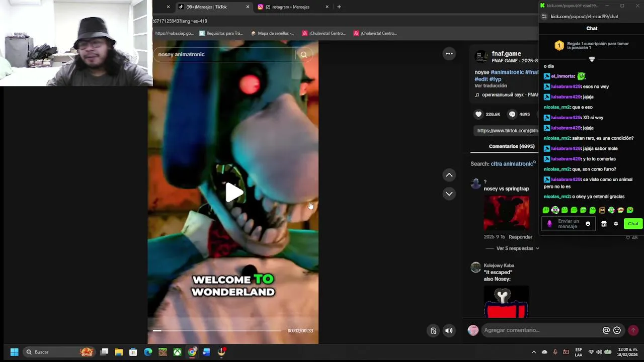Open Requisitos para Trá... bookmark
This screenshot has height=362, width=644.
[x=221, y=33]
